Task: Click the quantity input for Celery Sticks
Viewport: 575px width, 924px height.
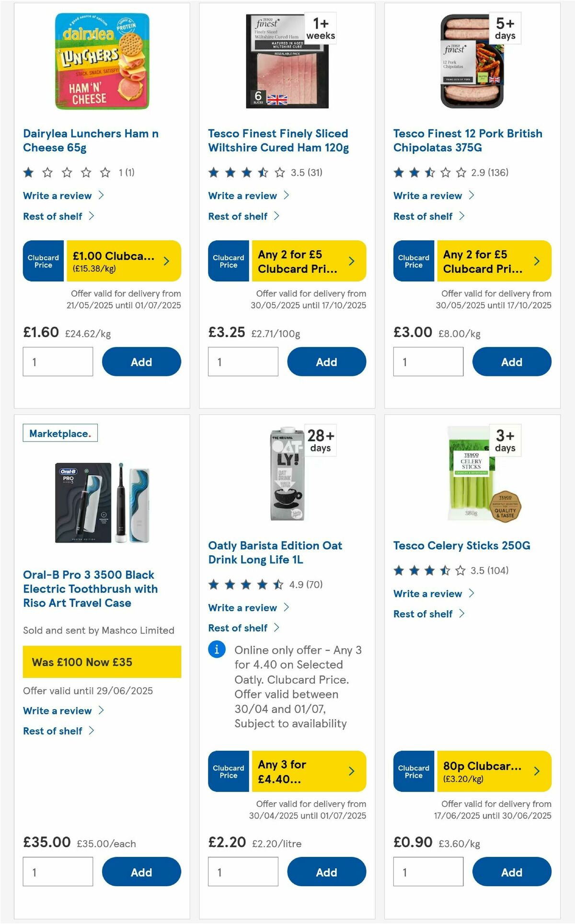Action: [x=428, y=871]
